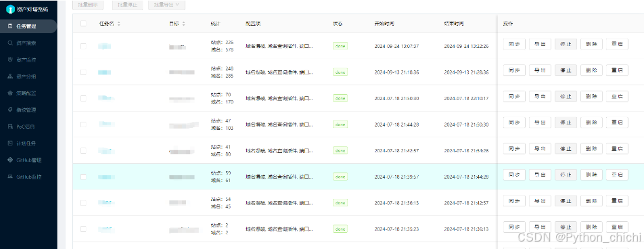Viewport: 644px width, 249px height.
Task: Click the 批量删除 button
Action: pos(88,5)
